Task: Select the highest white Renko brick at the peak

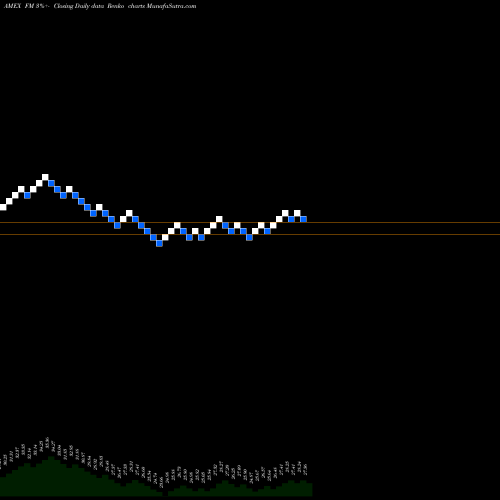Action: click(x=45, y=177)
